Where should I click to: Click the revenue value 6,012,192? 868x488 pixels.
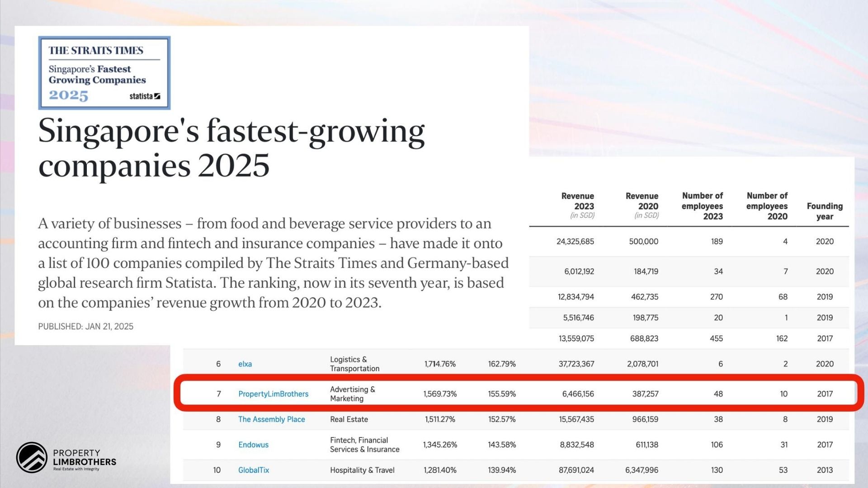click(579, 272)
